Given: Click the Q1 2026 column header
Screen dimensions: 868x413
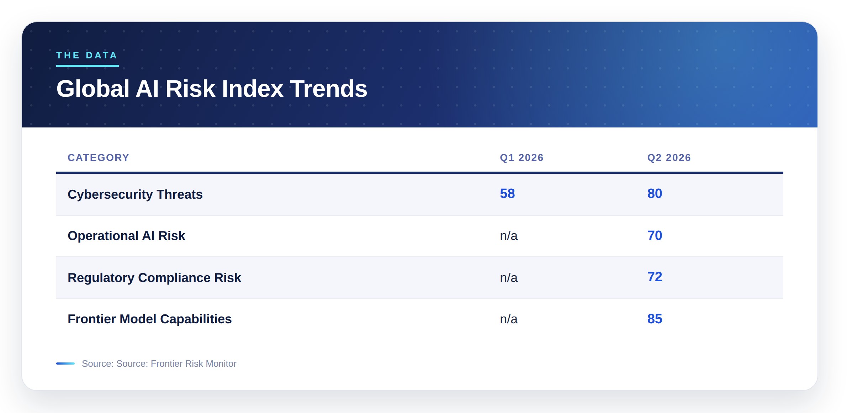Looking at the screenshot, I should coord(522,158).
